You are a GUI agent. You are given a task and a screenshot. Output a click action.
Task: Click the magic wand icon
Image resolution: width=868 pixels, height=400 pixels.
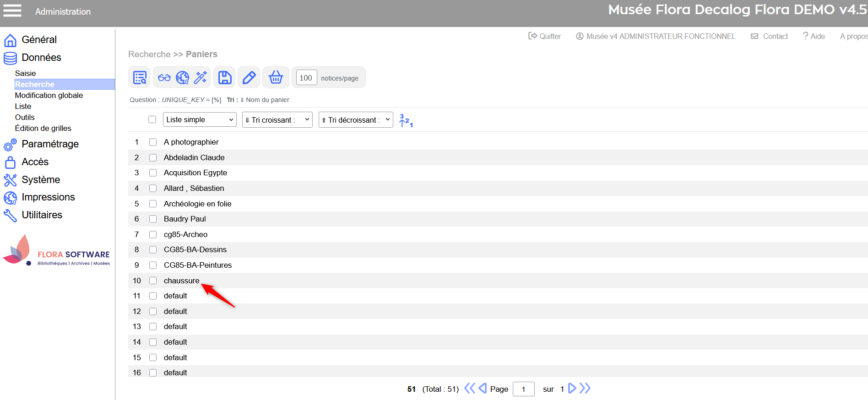click(201, 77)
